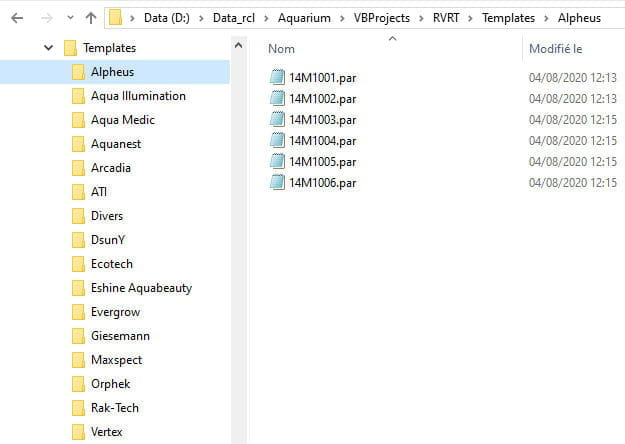Go back using the Back arrow
Screen dimensions: 625x444
17,18
